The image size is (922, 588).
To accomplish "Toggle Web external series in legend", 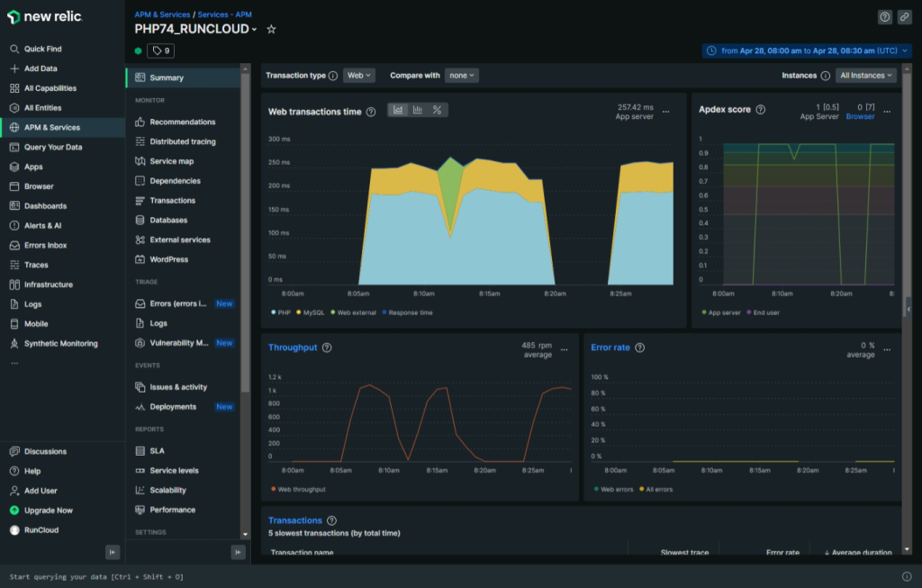I will pyautogui.click(x=353, y=312).
